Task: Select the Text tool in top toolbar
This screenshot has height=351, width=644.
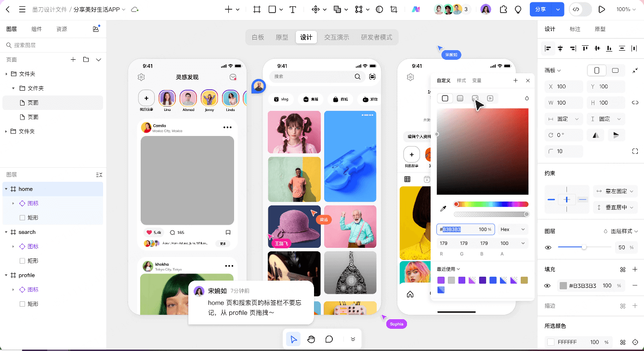Action: click(x=292, y=9)
